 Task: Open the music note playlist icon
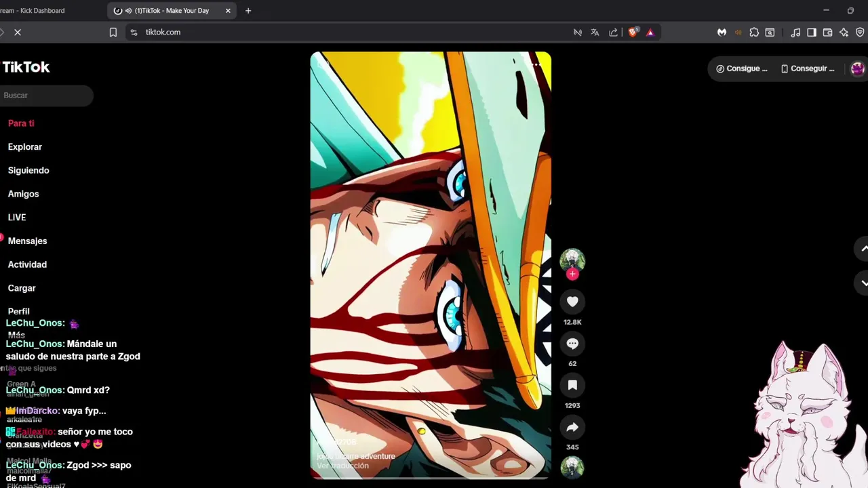[x=795, y=32]
